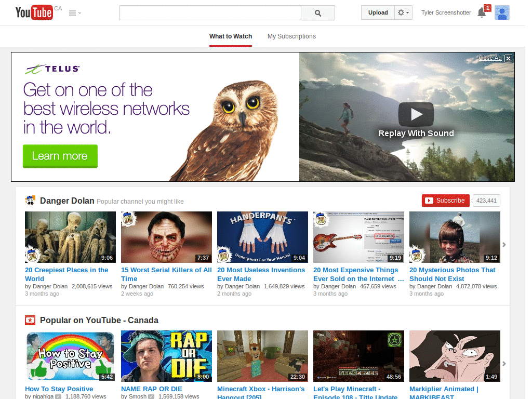This screenshot has width=532, height=399.
Task: Open the settings gear dropdown
Action: pyautogui.click(x=403, y=12)
